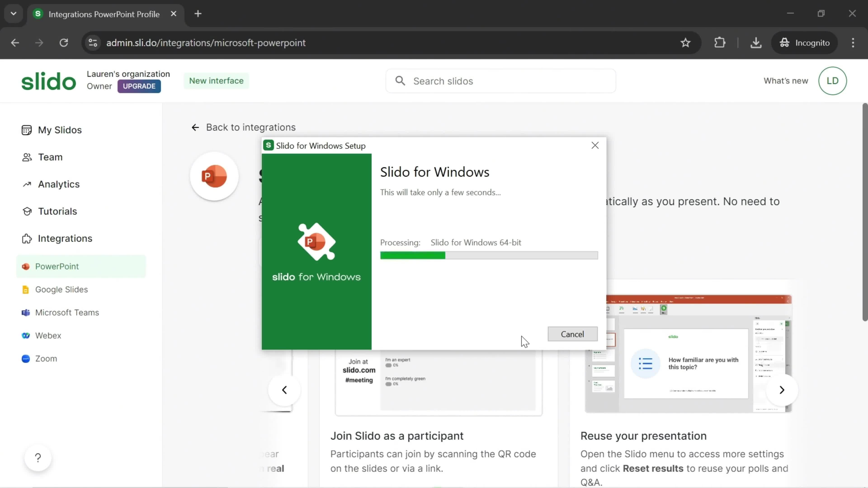Open a new browser tab
Viewport: 868px width, 488px height.
(x=198, y=14)
